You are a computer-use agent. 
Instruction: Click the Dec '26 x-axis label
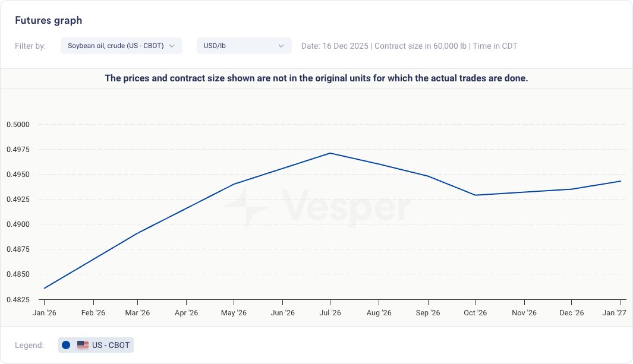(572, 313)
